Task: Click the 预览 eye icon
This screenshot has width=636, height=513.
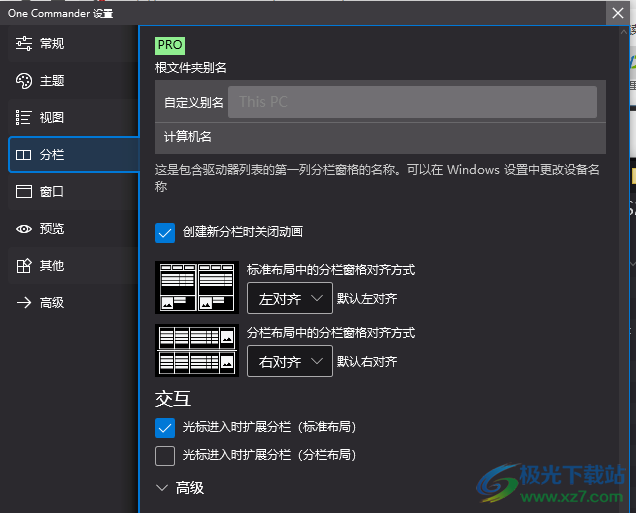Action: tap(24, 229)
